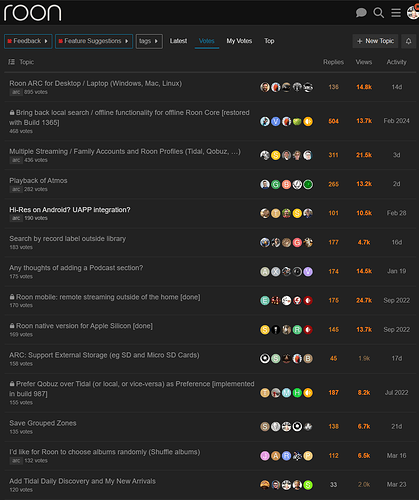Expand the Feature Suggestions category dropdown
The image size is (419, 500).
pos(94,41)
